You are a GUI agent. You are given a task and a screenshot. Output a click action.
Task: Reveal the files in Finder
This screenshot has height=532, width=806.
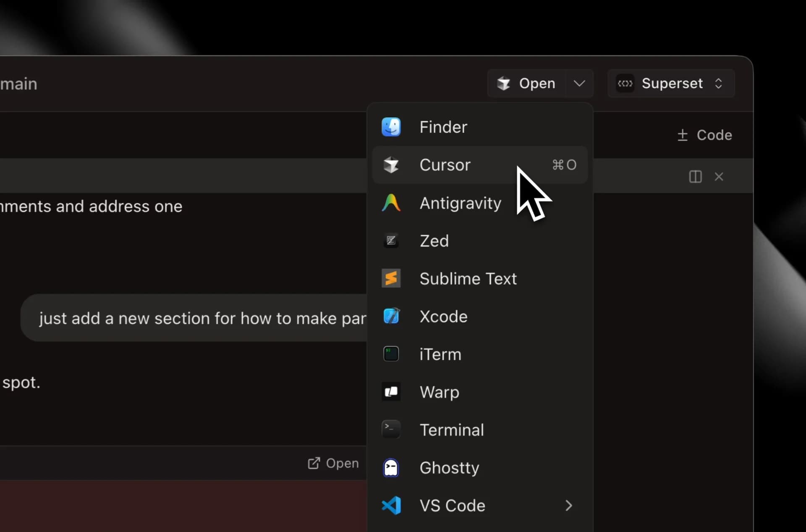[443, 127]
